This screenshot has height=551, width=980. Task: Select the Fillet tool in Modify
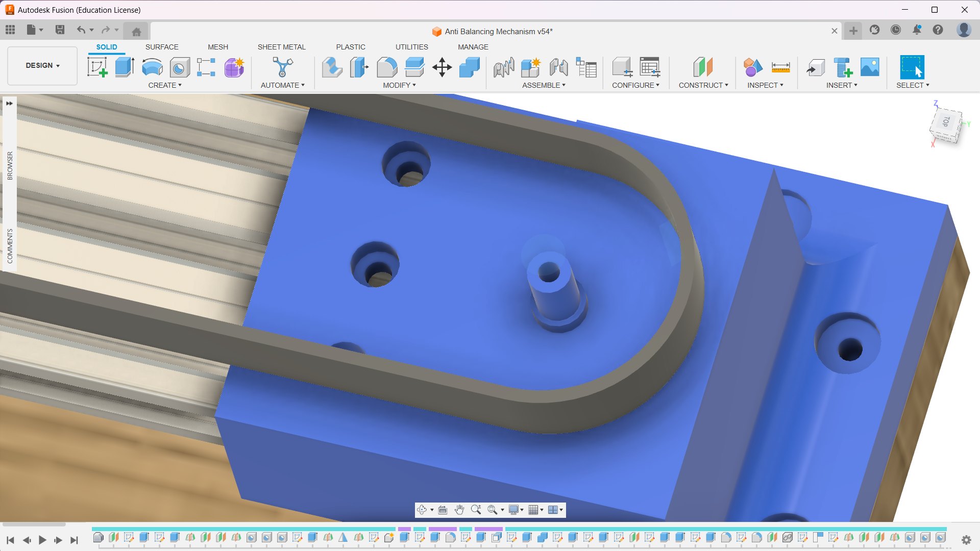point(387,67)
